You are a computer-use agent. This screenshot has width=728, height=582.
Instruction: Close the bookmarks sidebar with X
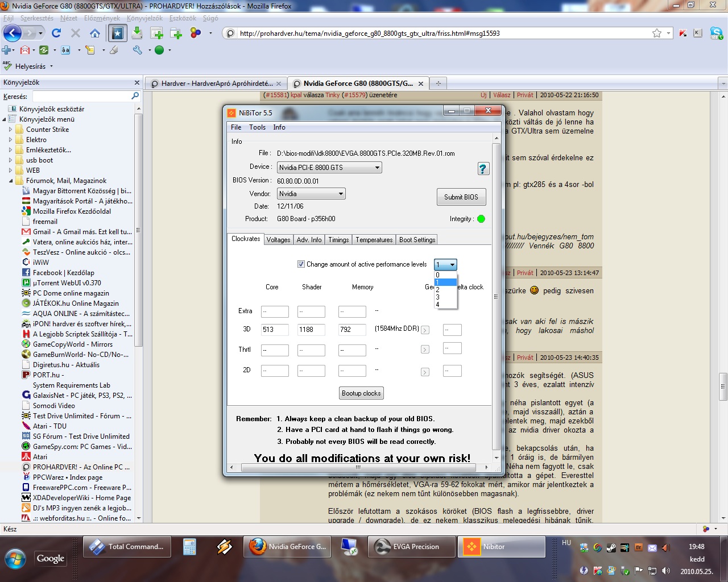pos(137,82)
